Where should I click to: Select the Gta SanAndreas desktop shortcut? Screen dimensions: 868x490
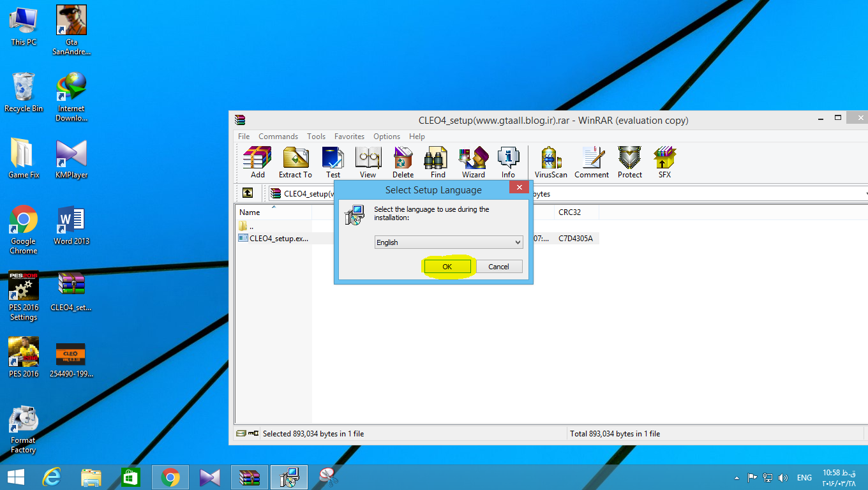(71, 30)
